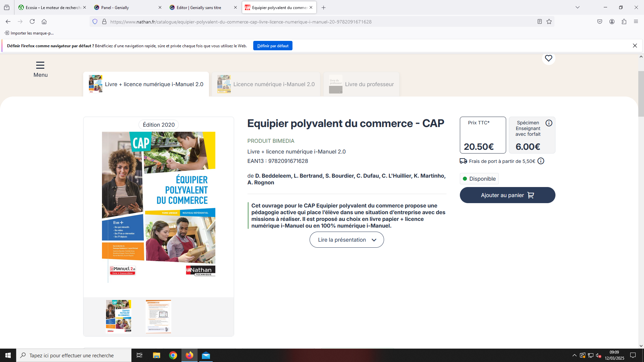Expand Lire la présentation section
This screenshot has width=644, height=362.
(346, 240)
